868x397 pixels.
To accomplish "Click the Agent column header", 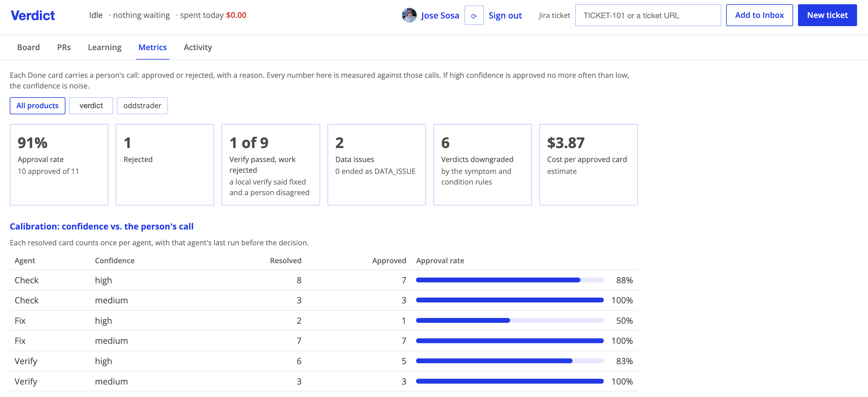I will point(25,261).
